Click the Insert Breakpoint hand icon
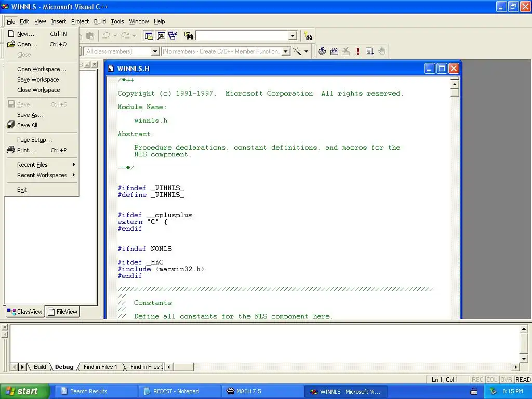Viewport: 532px width, 399px height. tap(382, 51)
